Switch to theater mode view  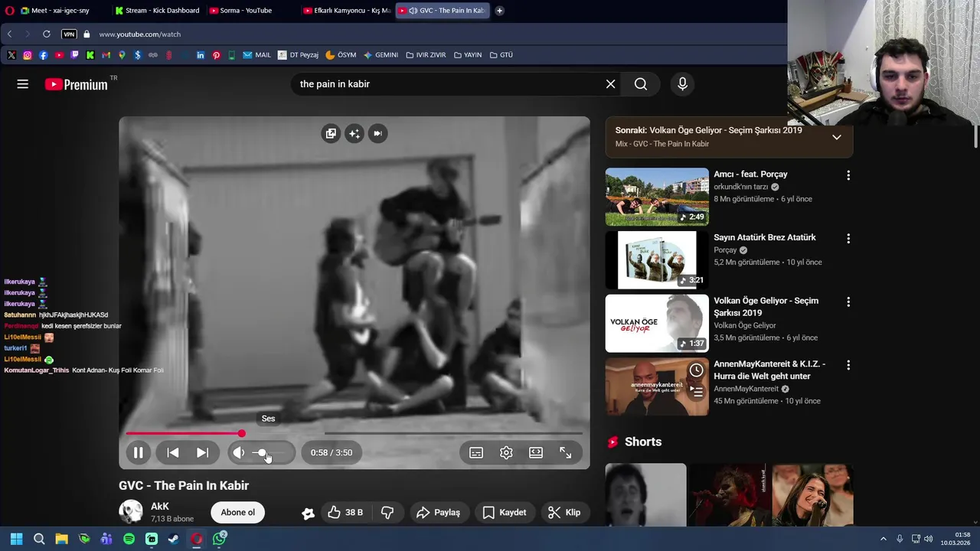coord(536,452)
